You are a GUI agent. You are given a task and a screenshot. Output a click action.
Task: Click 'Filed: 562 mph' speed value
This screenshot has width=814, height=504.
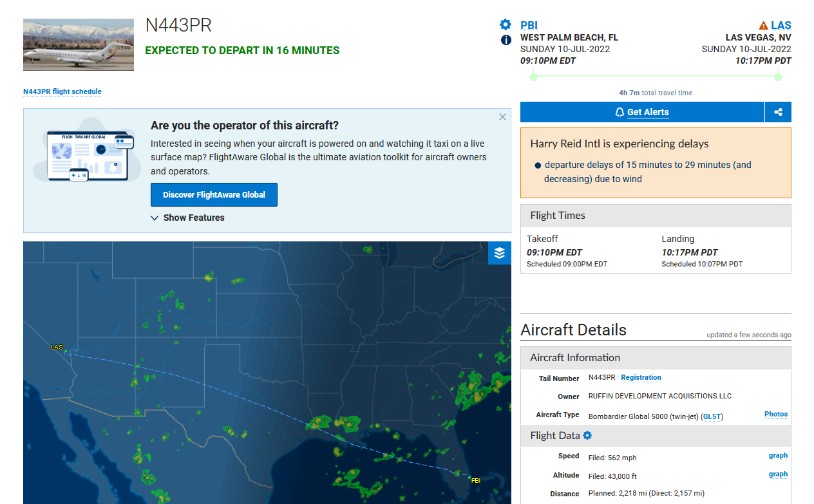[x=612, y=458]
